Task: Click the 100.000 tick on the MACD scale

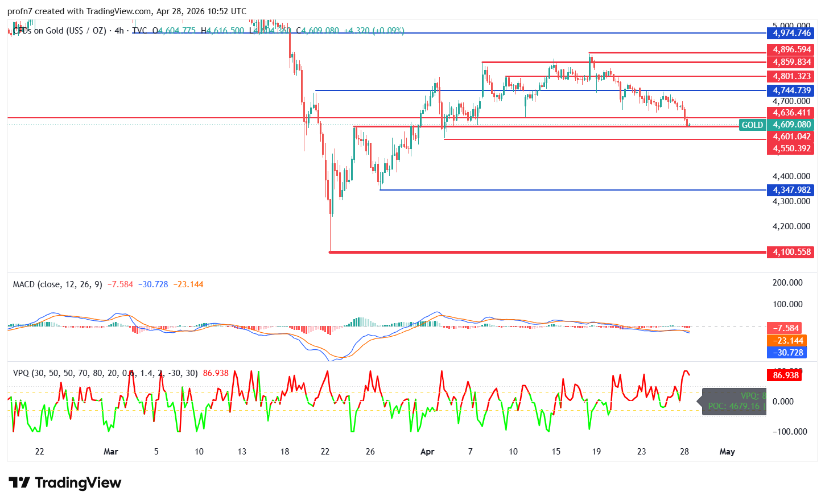Action: pyautogui.click(x=787, y=304)
